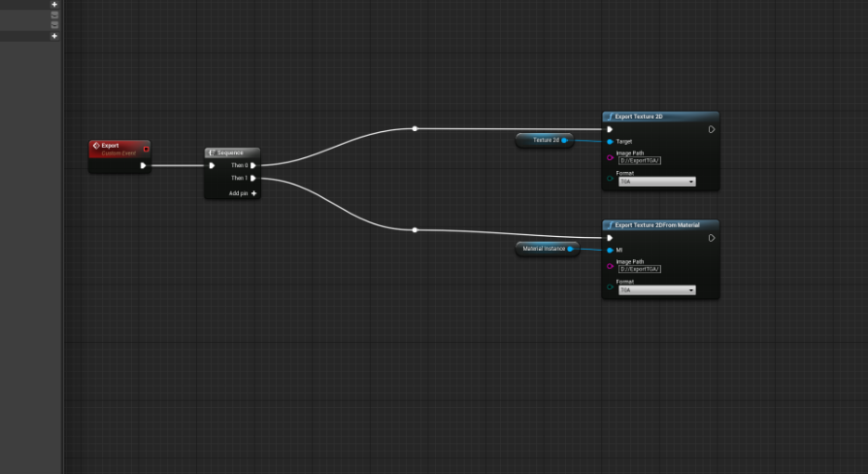Click Export Texture 2DFrom Material execution output pin
The width and height of the screenshot is (868, 474).
[x=712, y=238]
